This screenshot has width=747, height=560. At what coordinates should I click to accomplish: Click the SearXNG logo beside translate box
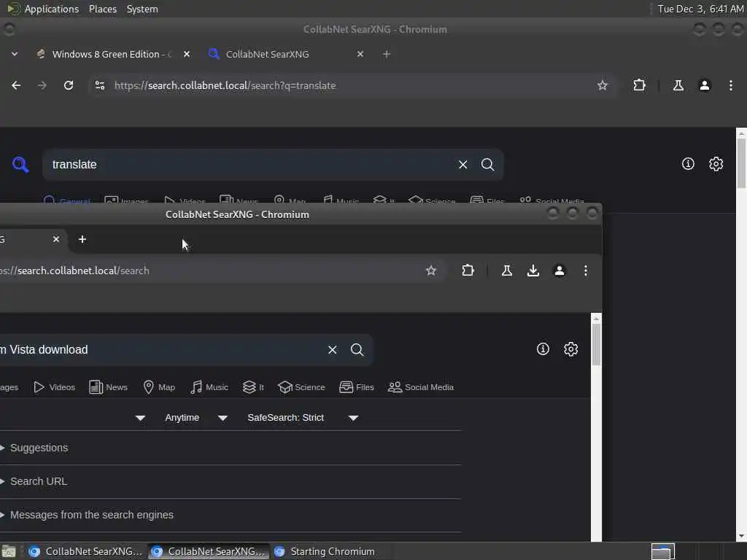pos(20,164)
